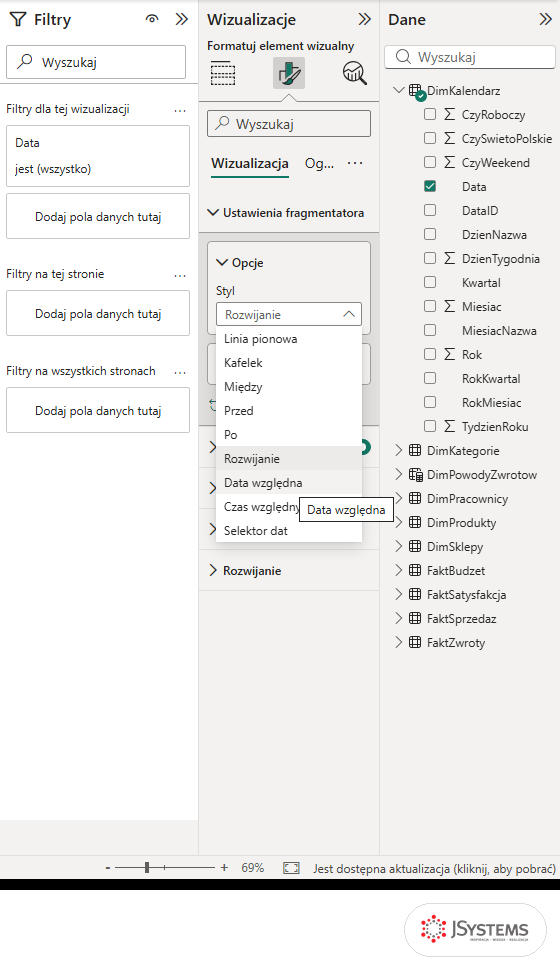Check the RokMiesiac field checkbox
This screenshot has height=970, width=560.
[430, 402]
